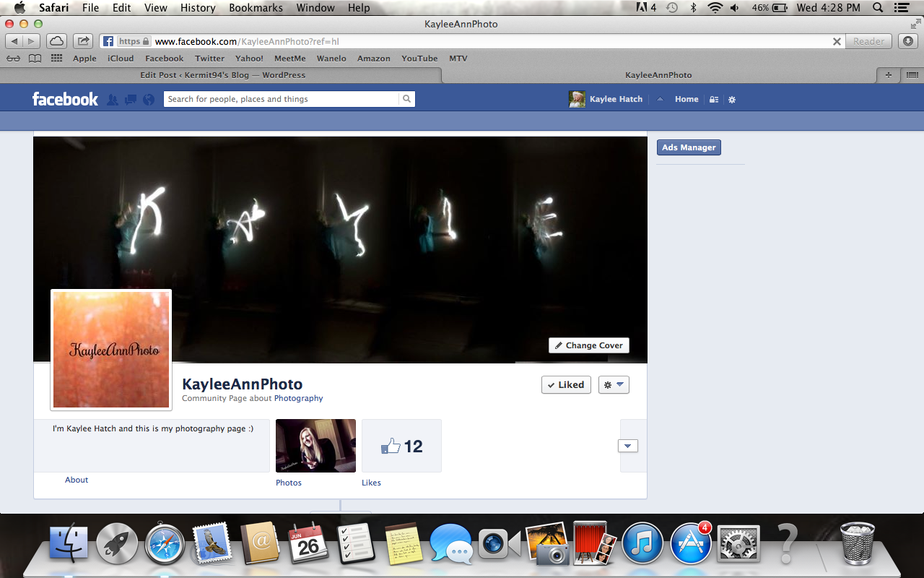Open the page gear dropdown menu
This screenshot has height=578, width=924.
614,385
